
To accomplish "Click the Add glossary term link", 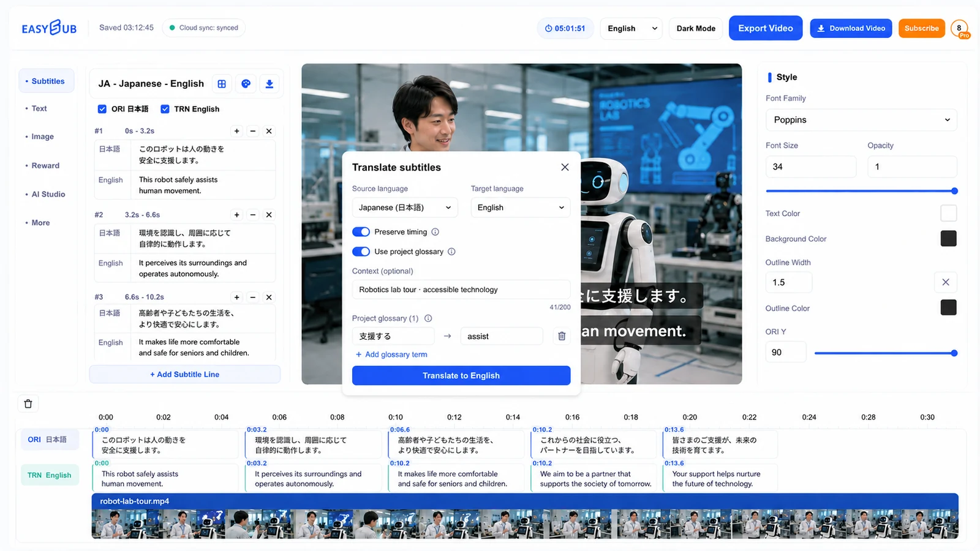I will click(391, 354).
